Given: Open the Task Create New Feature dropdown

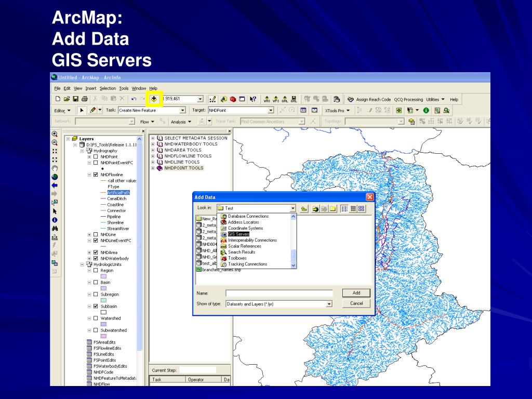Looking at the screenshot, I should point(182,110).
